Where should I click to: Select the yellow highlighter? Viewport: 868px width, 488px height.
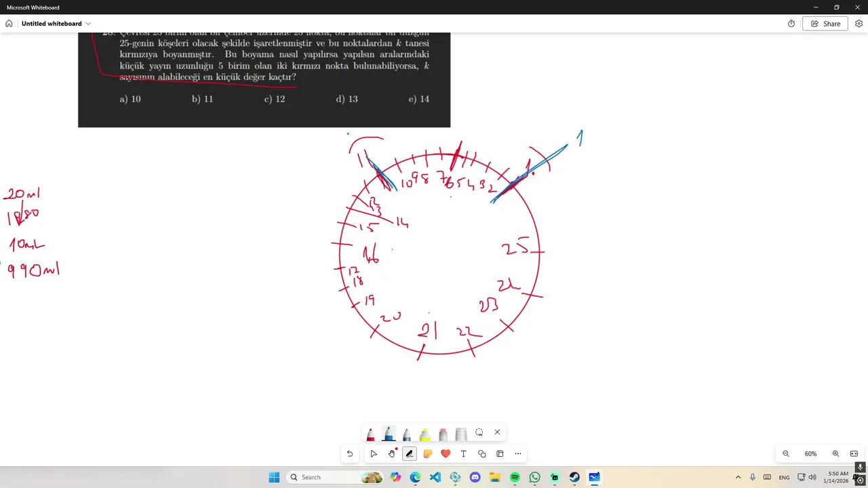pyautogui.click(x=425, y=434)
